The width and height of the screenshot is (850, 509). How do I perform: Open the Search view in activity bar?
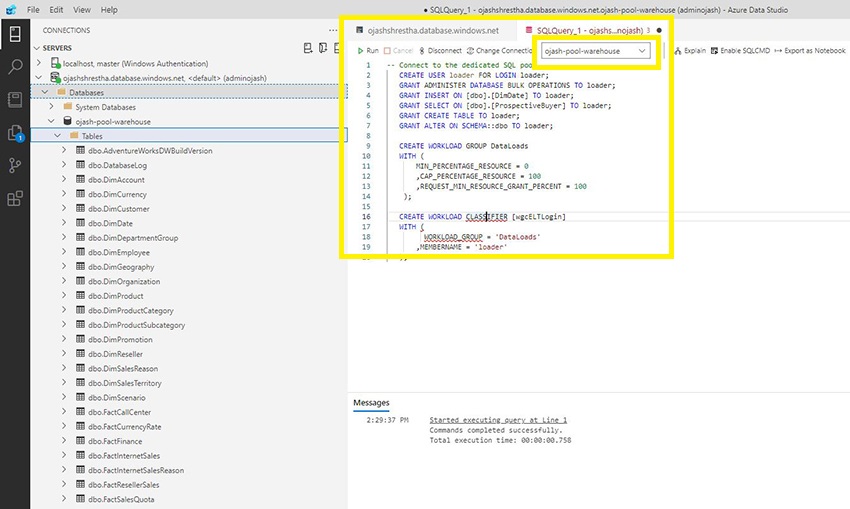[14, 67]
